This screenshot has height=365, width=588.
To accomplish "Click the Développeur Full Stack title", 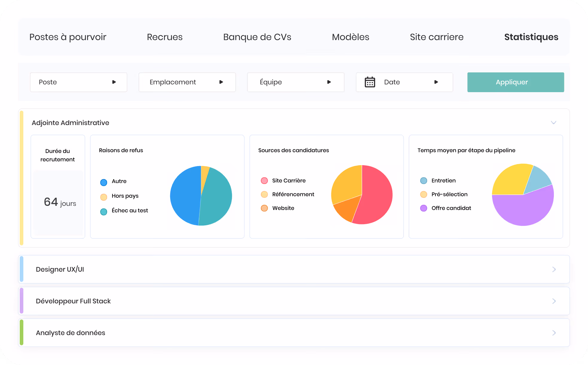I will [73, 301].
